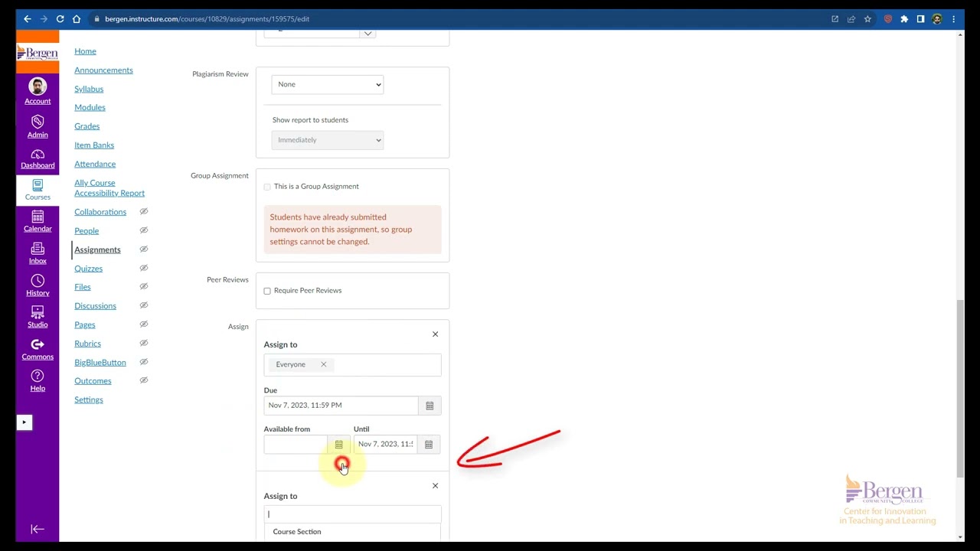
Task: Select Course Section in assign list
Action: pyautogui.click(x=297, y=532)
